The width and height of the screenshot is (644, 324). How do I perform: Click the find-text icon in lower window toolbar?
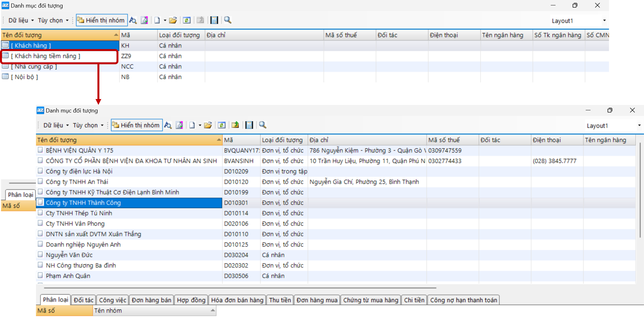point(168,125)
